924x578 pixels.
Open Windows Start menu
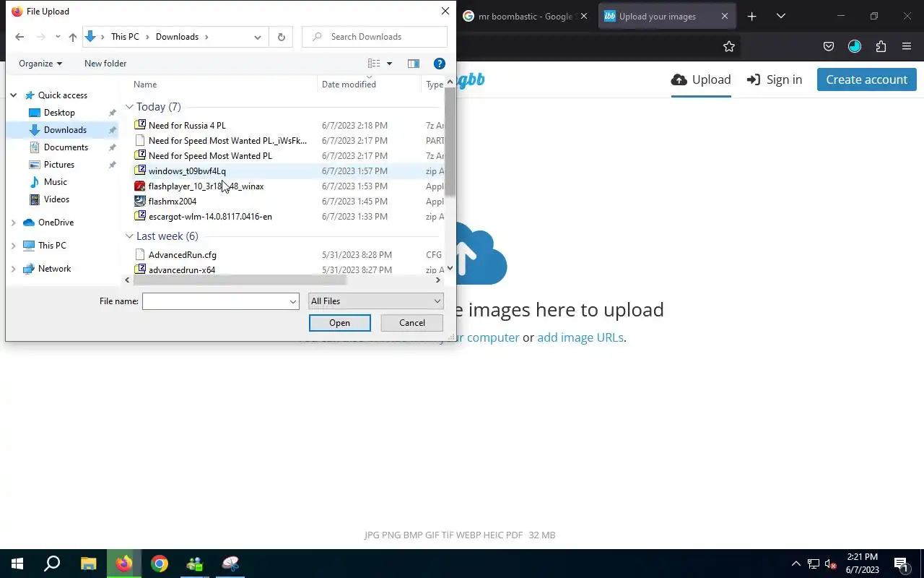[17, 564]
